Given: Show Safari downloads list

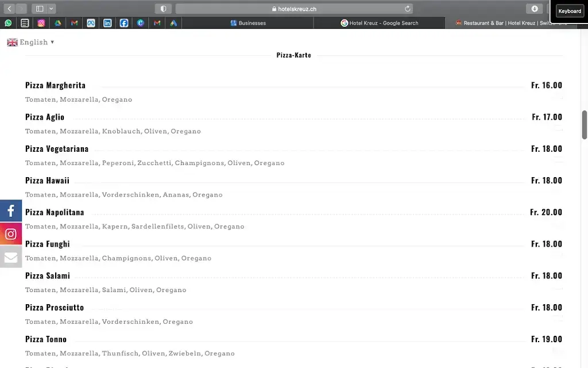Looking at the screenshot, I should pos(535,9).
